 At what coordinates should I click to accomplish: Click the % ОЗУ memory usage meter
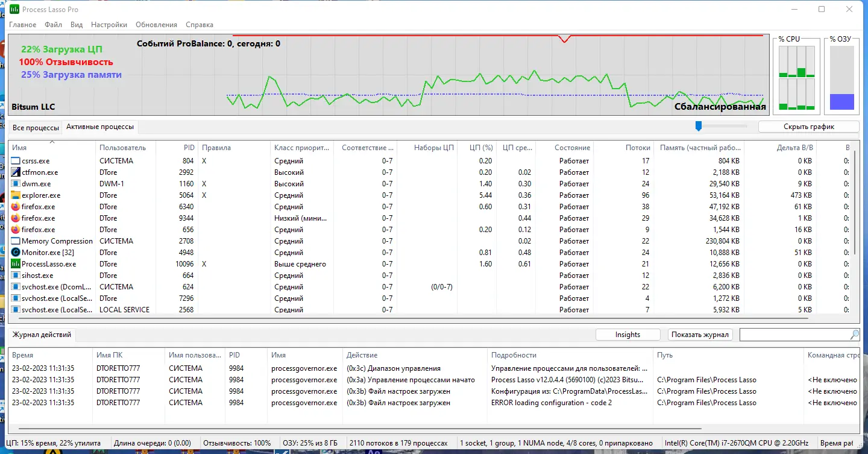pyautogui.click(x=842, y=78)
